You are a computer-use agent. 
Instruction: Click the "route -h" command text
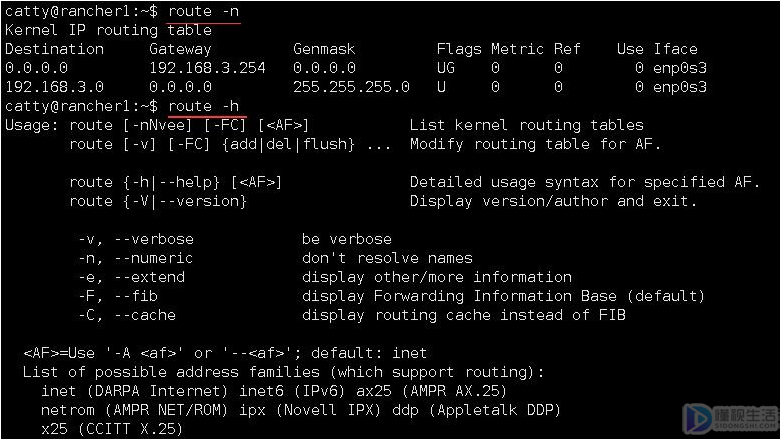pos(205,106)
